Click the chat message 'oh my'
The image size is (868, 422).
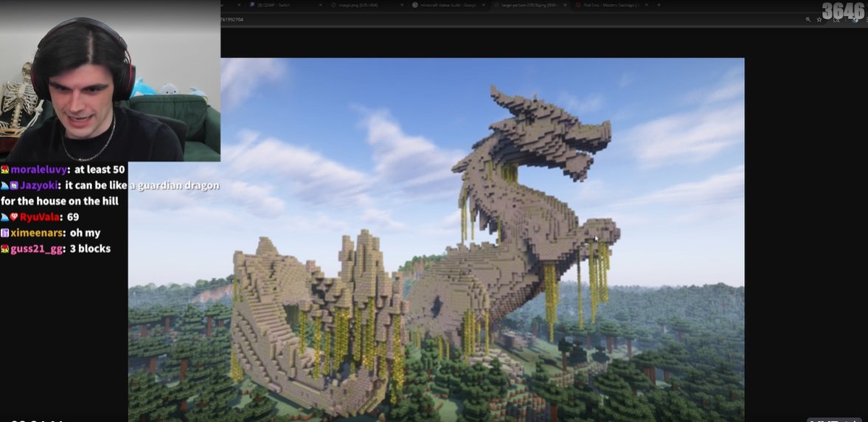tap(85, 233)
